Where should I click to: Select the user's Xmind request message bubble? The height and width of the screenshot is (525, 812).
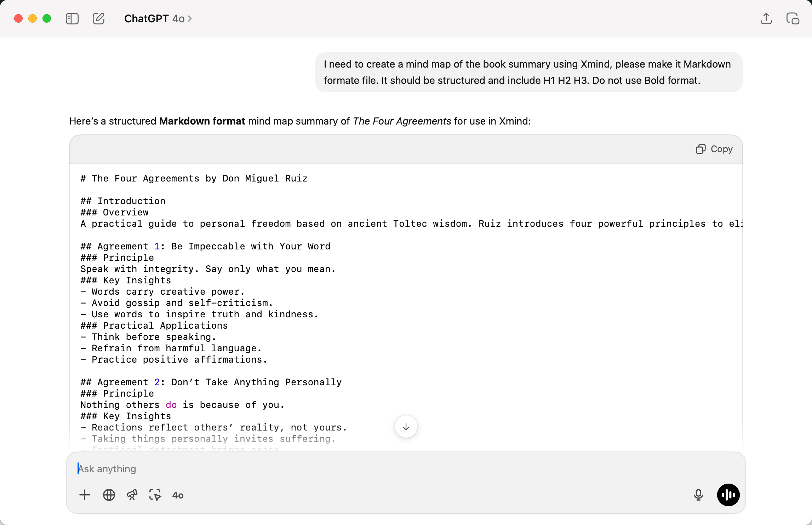pos(528,72)
